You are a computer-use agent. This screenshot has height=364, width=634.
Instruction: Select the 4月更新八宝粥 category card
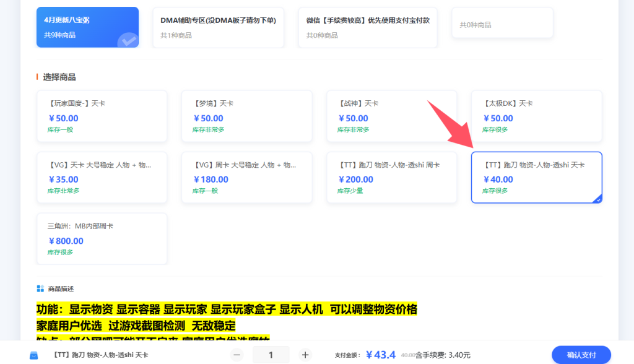coord(87,27)
